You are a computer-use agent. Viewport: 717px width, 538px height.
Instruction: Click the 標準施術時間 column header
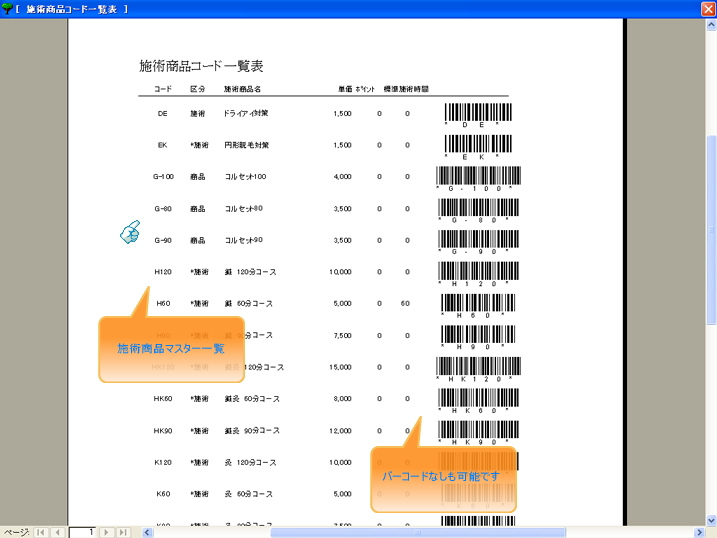(406, 89)
